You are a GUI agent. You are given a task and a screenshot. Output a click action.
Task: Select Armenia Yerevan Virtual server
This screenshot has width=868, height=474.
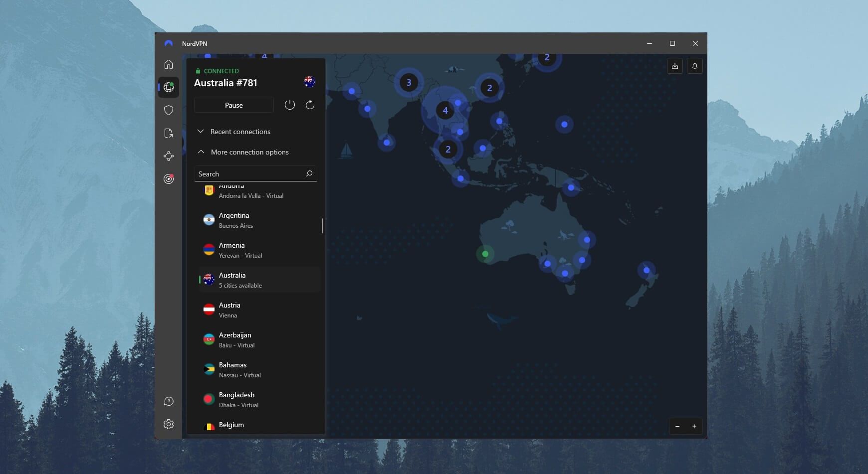coord(259,250)
